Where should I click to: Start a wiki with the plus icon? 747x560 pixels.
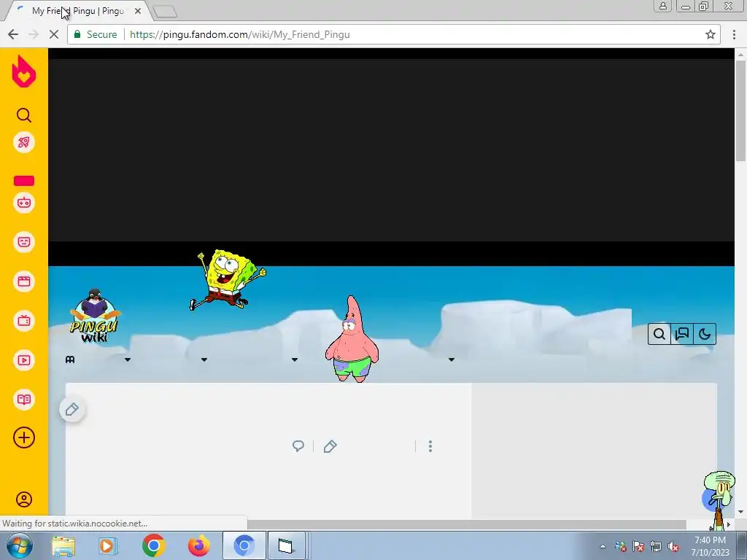tap(24, 437)
